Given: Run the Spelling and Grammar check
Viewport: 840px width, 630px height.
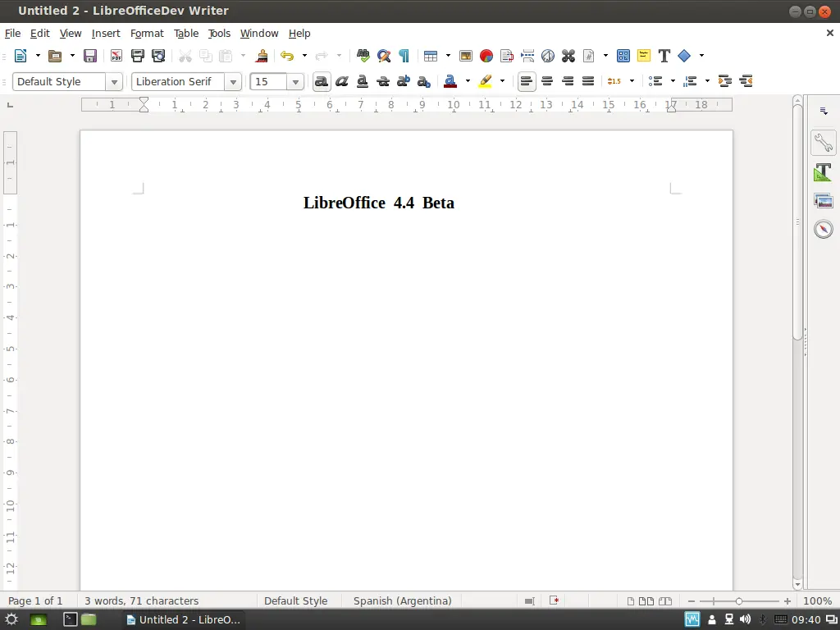Looking at the screenshot, I should tap(363, 56).
